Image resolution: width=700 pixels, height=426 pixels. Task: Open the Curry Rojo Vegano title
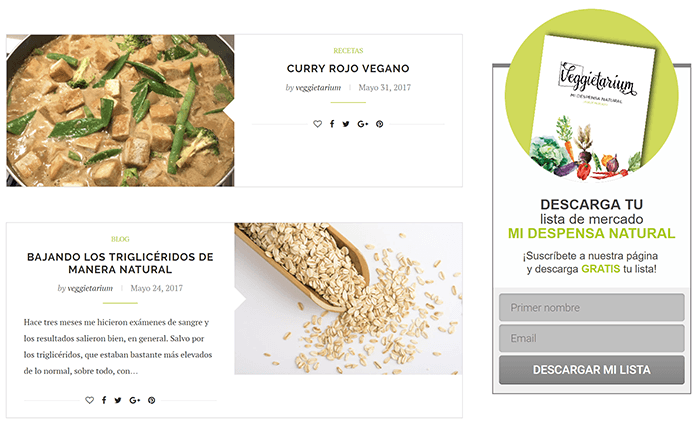pyautogui.click(x=348, y=68)
